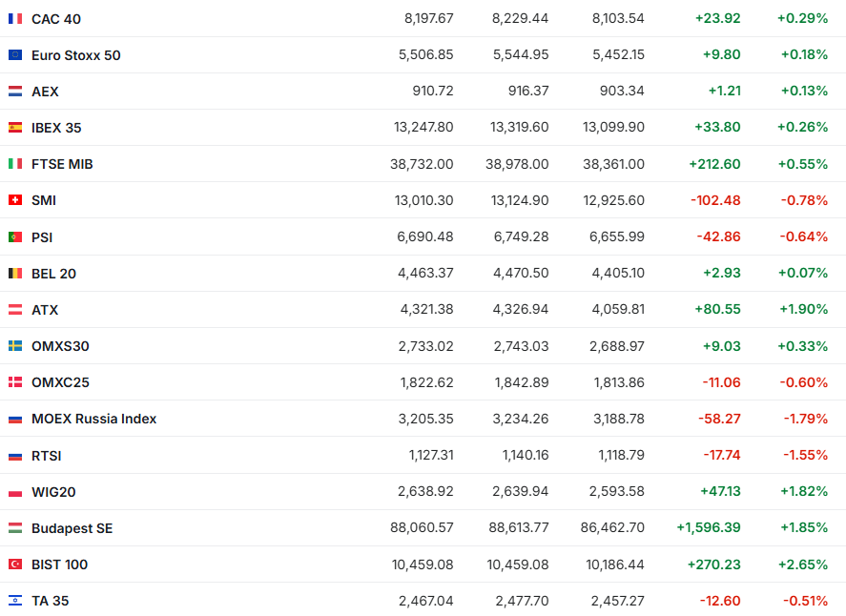The height and width of the screenshot is (616, 846).
Task: Click the Turkey flag icon beside BIST 100
Action: [15, 565]
